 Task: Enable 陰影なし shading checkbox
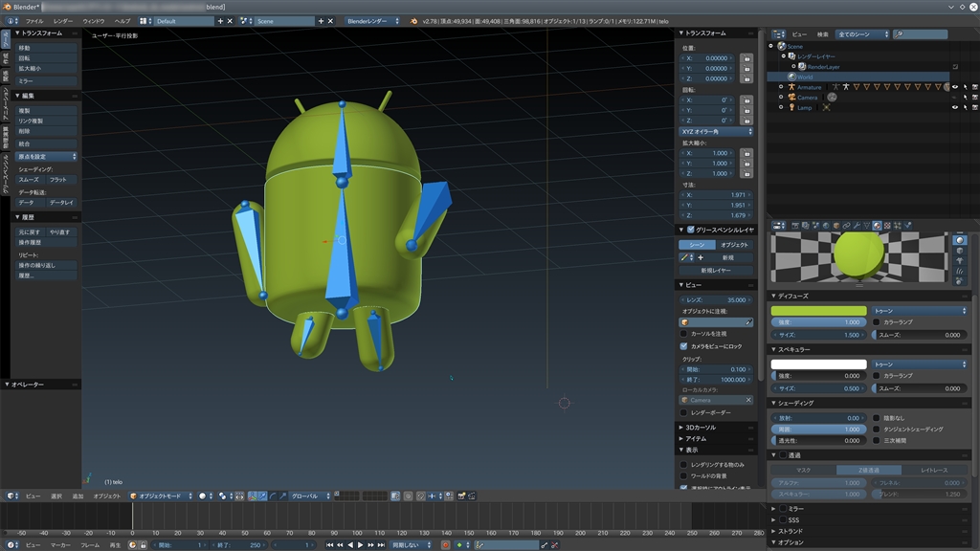coord(877,418)
